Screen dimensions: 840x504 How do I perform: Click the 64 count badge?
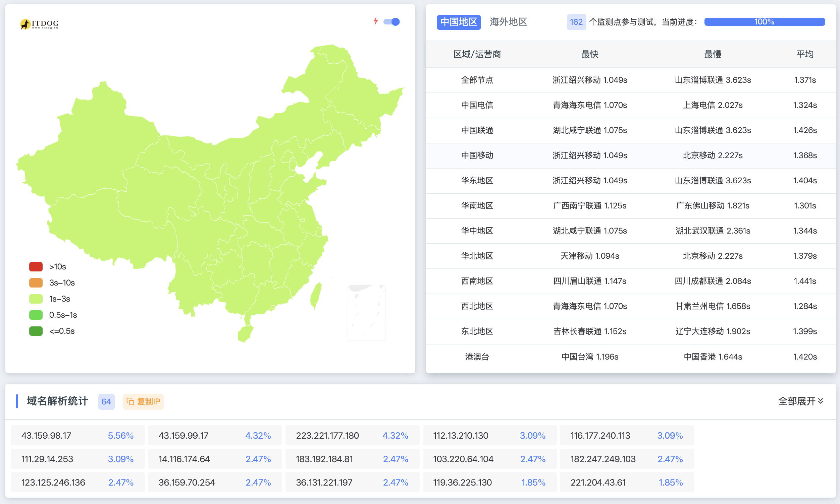tap(106, 401)
